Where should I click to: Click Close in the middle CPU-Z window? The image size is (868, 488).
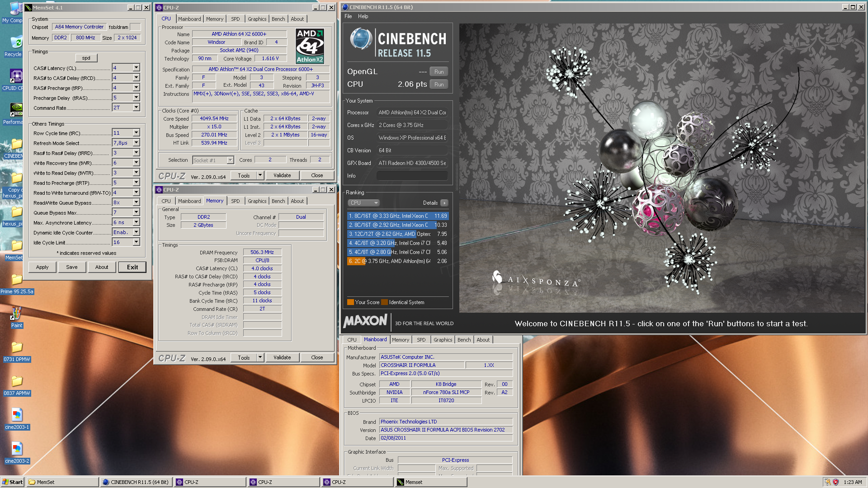click(317, 357)
